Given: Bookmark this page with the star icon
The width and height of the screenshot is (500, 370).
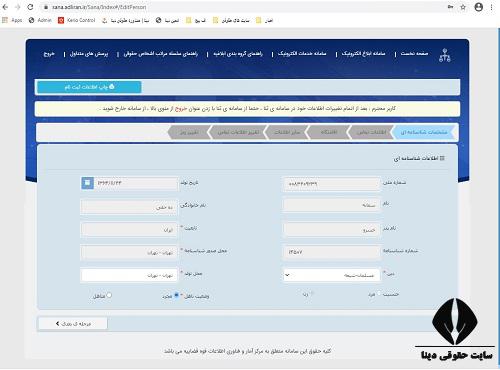Looking at the screenshot, I should (463, 7).
